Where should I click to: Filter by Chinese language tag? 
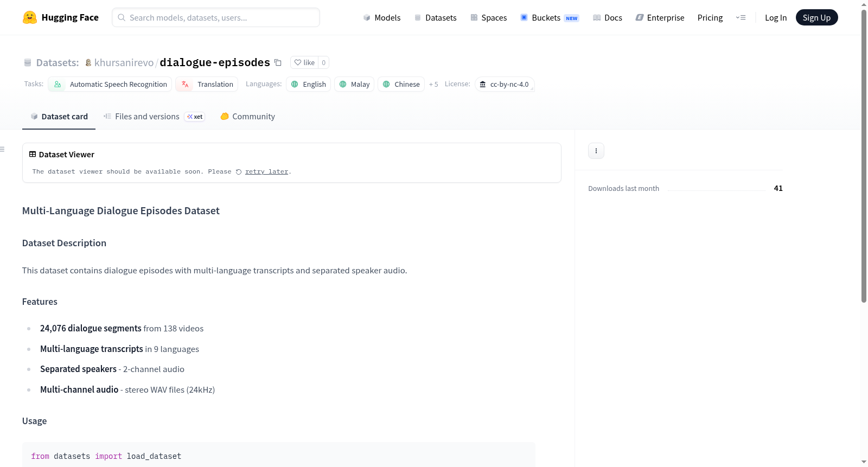tap(401, 84)
